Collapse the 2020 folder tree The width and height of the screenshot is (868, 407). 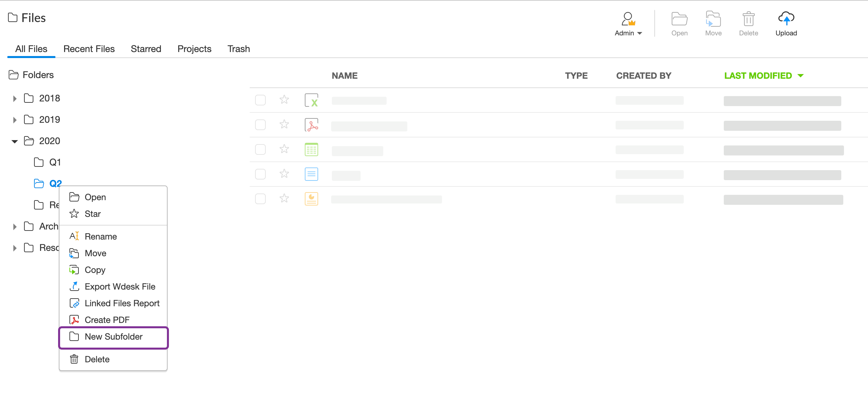pyautogui.click(x=15, y=141)
